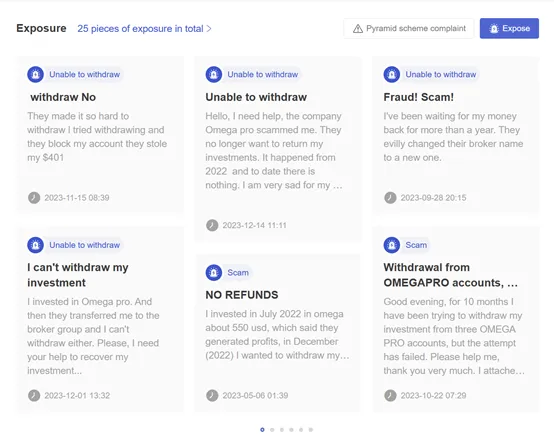Open the Pyramid scheme complaint button
Viewport: 554px width, 437px height.
pyautogui.click(x=408, y=28)
